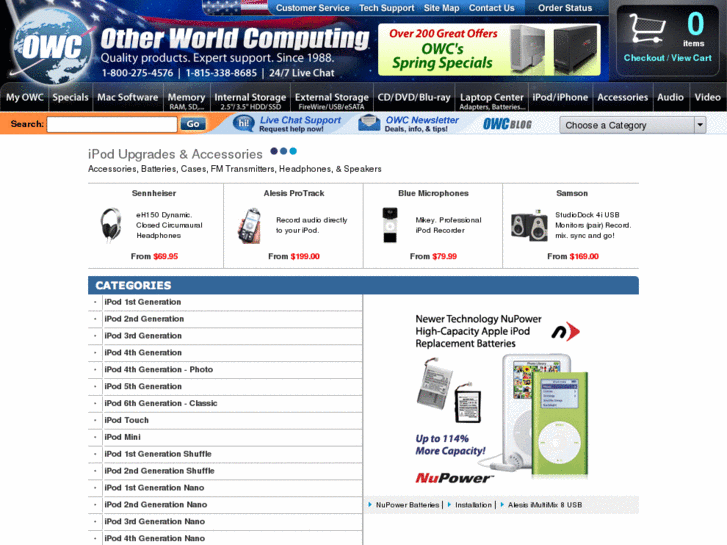Select iPod 4th Generation - Photo

pos(159,370)
